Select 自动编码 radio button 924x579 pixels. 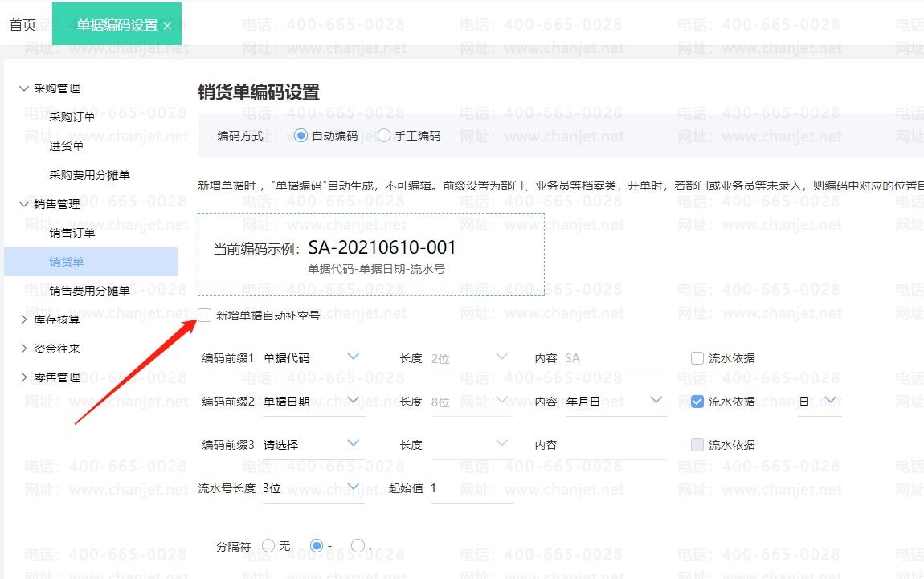[301, 136]
